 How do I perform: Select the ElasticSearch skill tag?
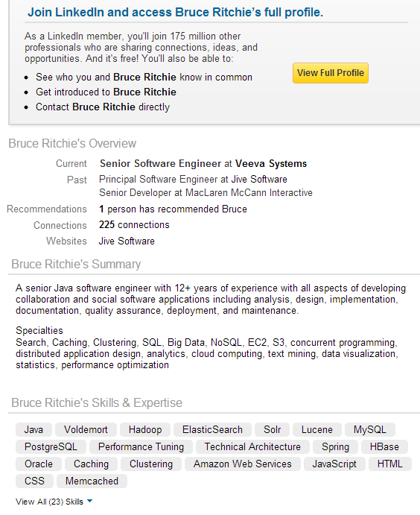coord(212,429)
